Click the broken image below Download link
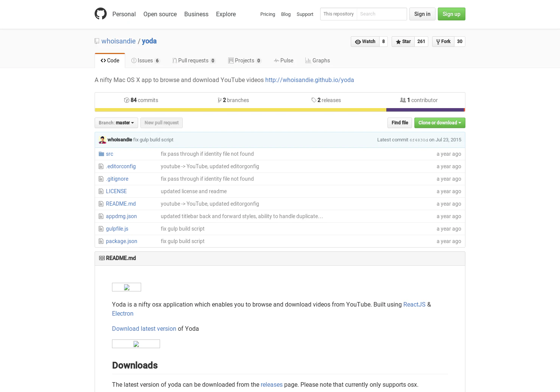 point(136,344)
